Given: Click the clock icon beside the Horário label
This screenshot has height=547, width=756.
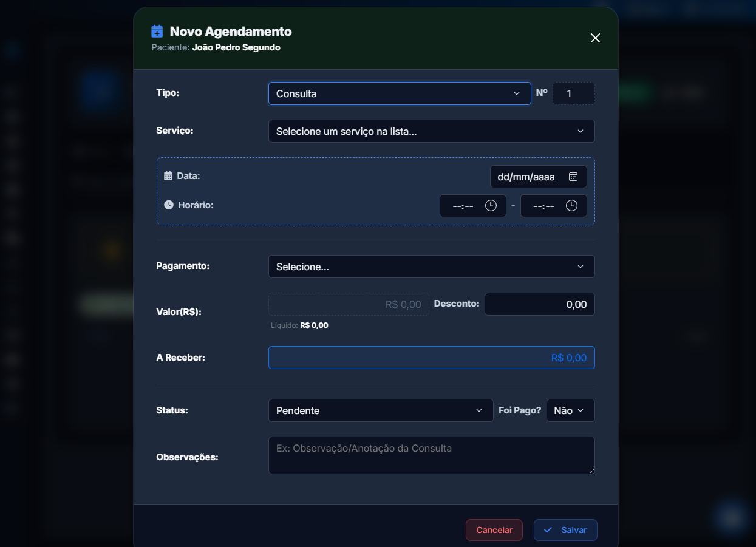Looking at the screenshot, I should point(169,205).
